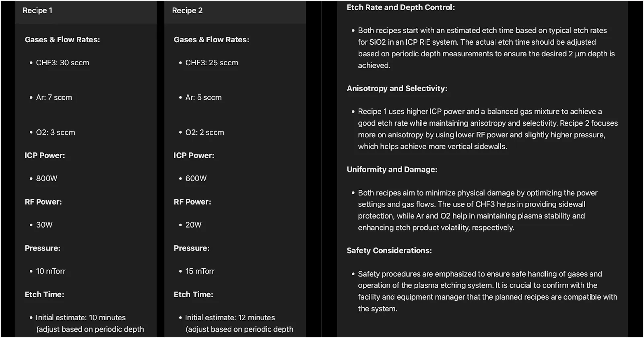Click the 800W ICP power value

pyautogui.click(x=47, y=178)
